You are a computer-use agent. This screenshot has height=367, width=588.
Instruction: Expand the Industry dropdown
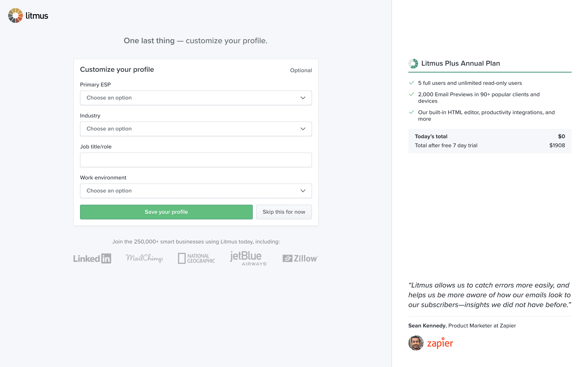pos(196,129)
